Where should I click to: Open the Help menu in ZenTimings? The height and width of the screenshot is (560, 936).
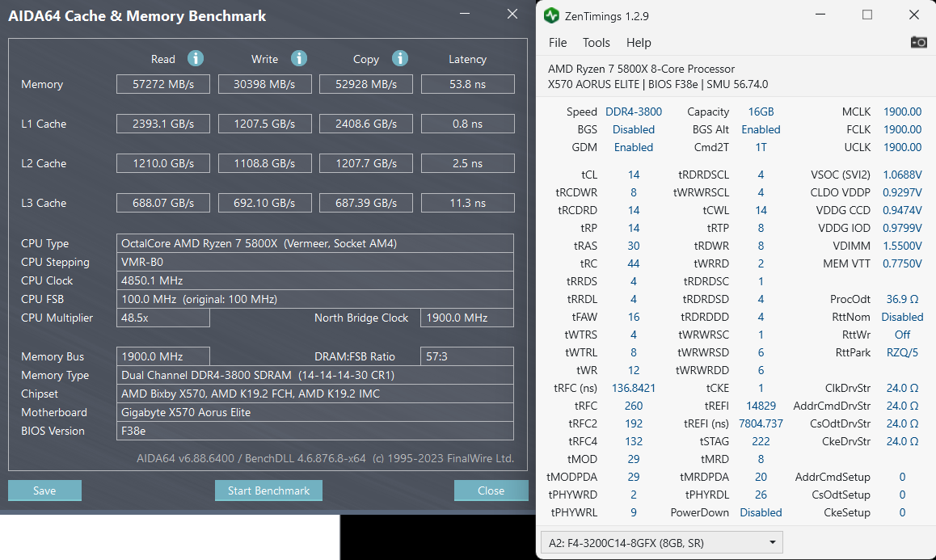(639, 42)
